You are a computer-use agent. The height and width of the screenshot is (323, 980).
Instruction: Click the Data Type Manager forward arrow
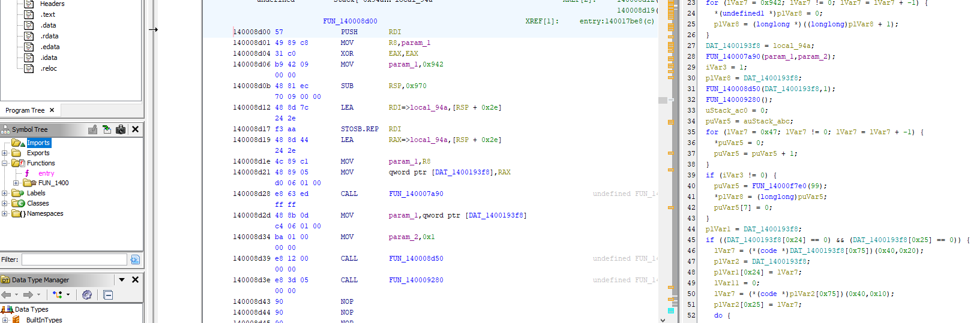pyautogui.click(x=28, y=295)
